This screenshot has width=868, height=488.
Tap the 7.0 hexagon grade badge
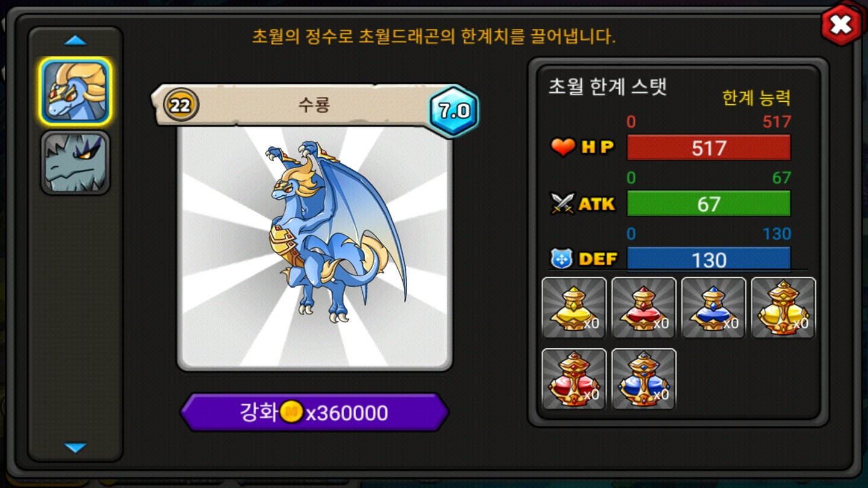pos(454,111)
